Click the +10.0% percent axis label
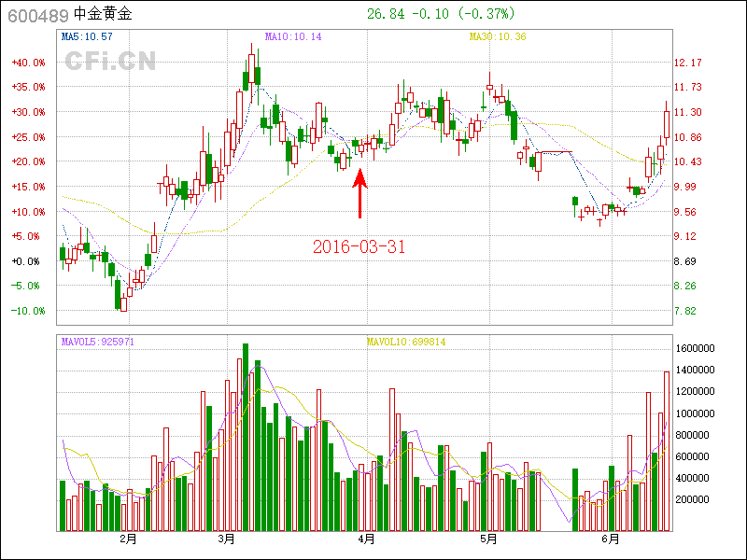This screenshot has width=747, height=560. click(x=29, y=212)
